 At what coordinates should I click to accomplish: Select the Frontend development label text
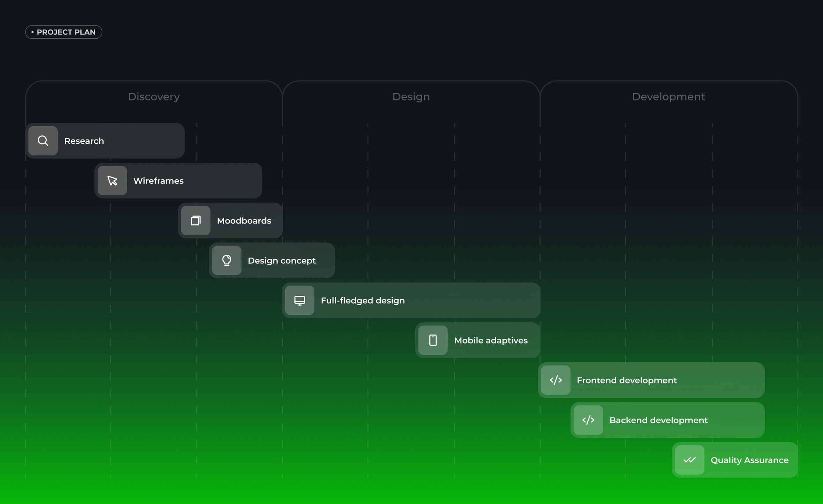[x=627, y=381]
